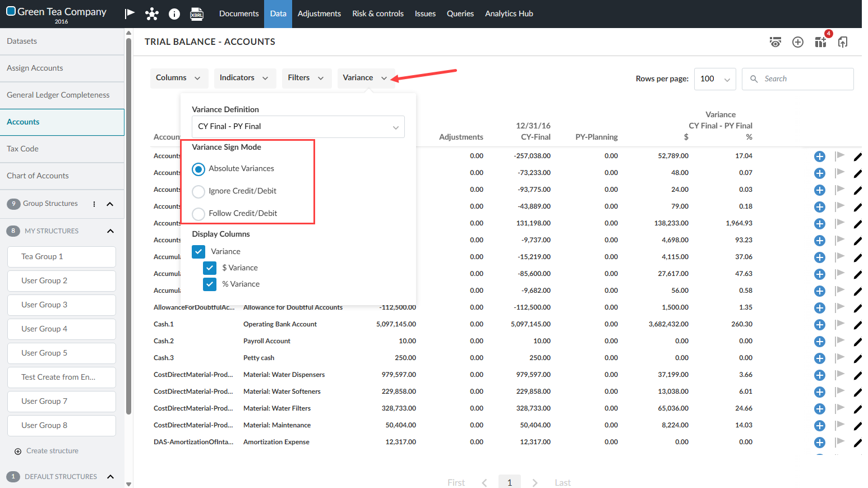Go to page 1 in pagination
The height and width of the screenshot is (488, 868).
[x=510, y=482]
